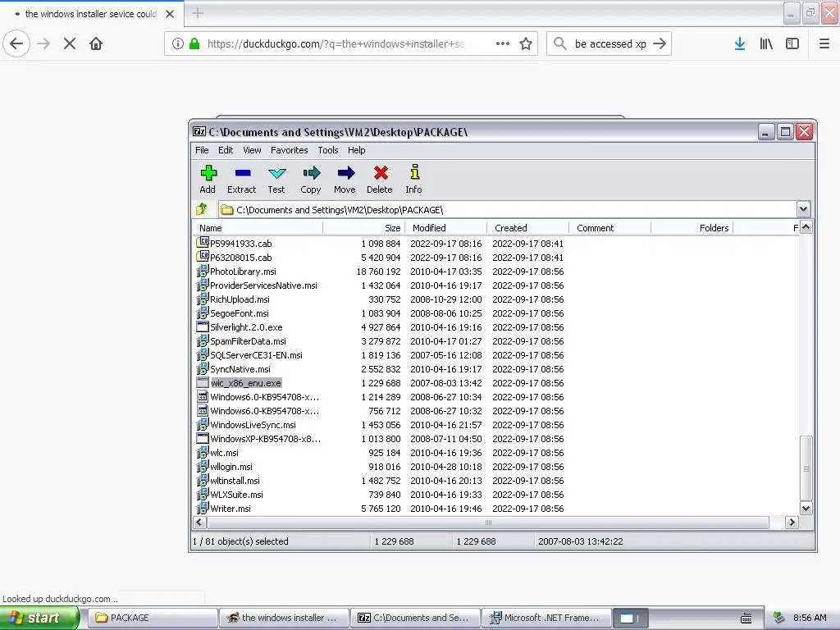Open the View menu
Viewport: 840px width, 630px height.
252,150
